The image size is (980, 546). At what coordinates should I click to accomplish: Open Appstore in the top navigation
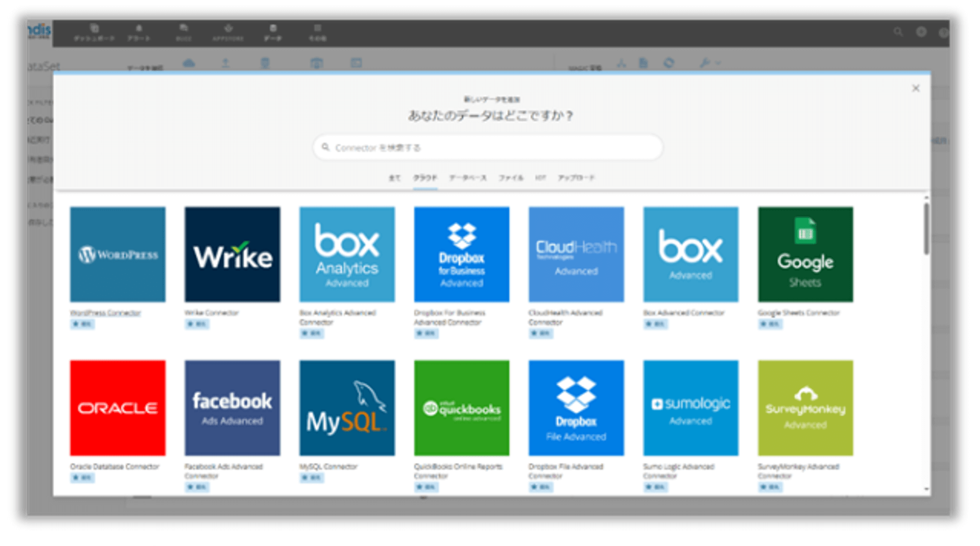point(228,33)
